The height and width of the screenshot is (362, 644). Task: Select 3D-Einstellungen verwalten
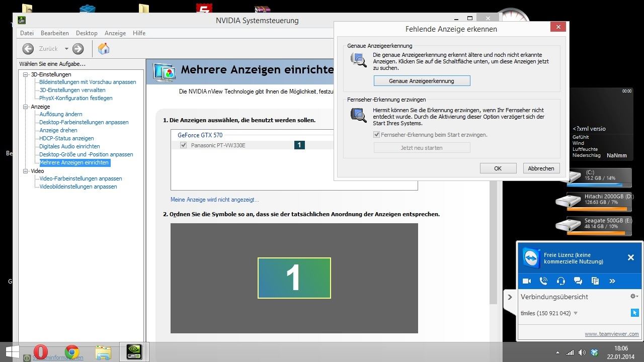[x=72, y=90]
